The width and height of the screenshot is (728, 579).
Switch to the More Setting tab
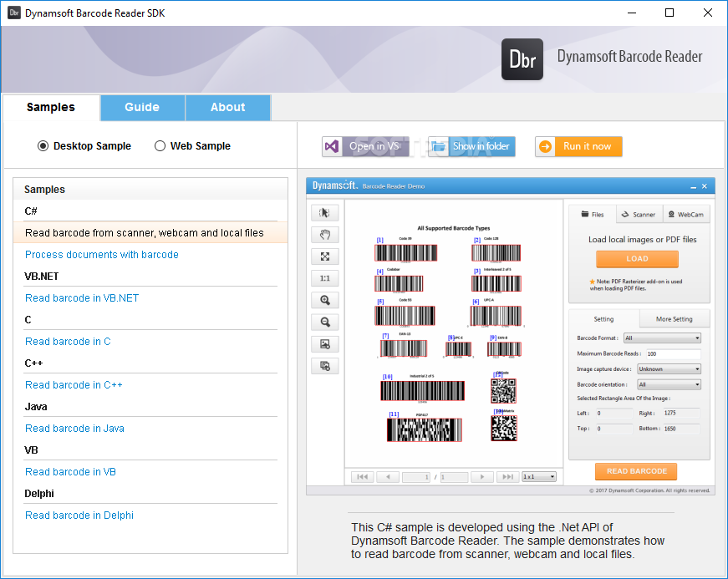(675, 319)
